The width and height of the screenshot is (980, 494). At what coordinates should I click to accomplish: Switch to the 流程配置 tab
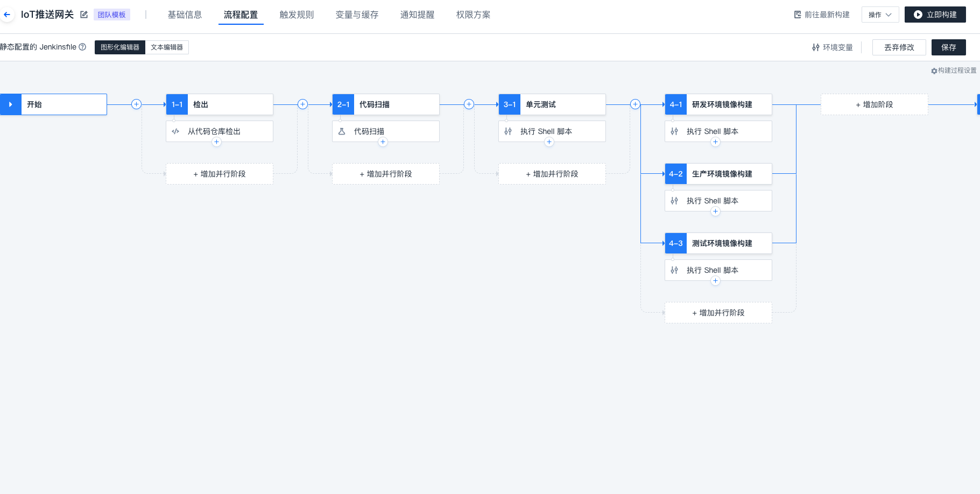click(x=241, y=15)
